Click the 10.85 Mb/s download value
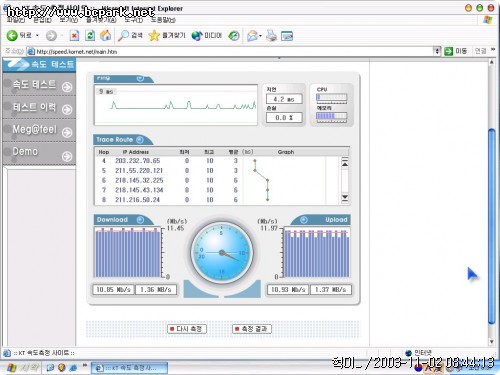 click(113, 290)
